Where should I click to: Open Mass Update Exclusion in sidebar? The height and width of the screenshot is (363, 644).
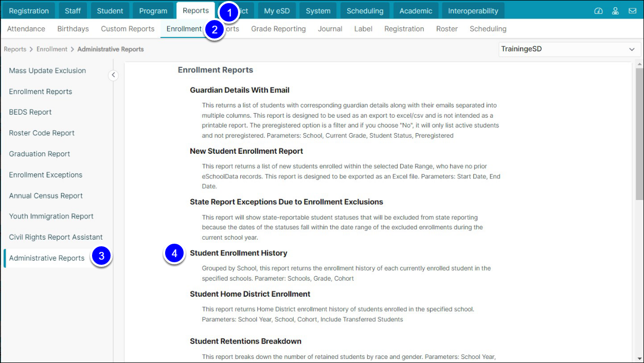point(47,70)
